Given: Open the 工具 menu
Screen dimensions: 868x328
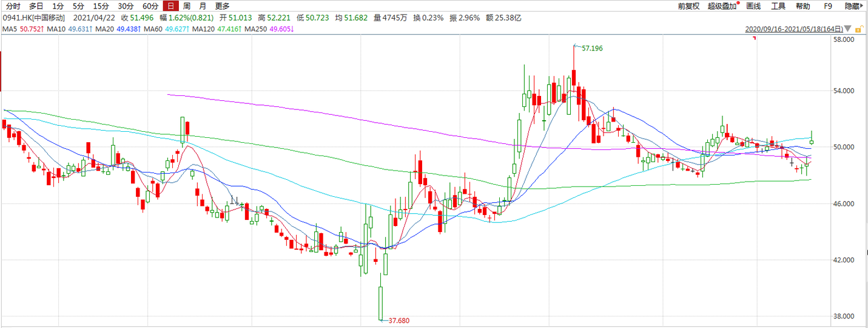Looking at the screenshot, I should pos(778,6).
